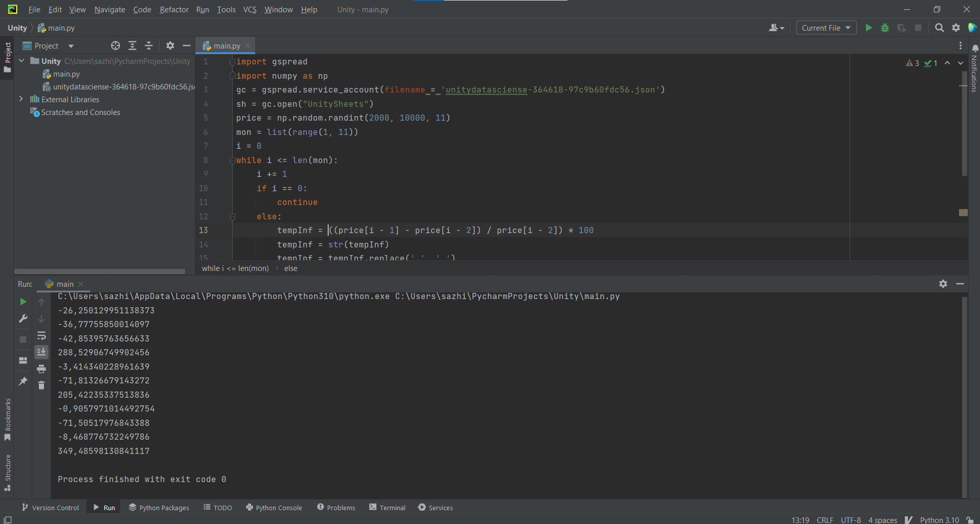The width and height of the screenshot is (980, 524).
Task: Open the Navigate menu
Action: [x=109, y=9]
